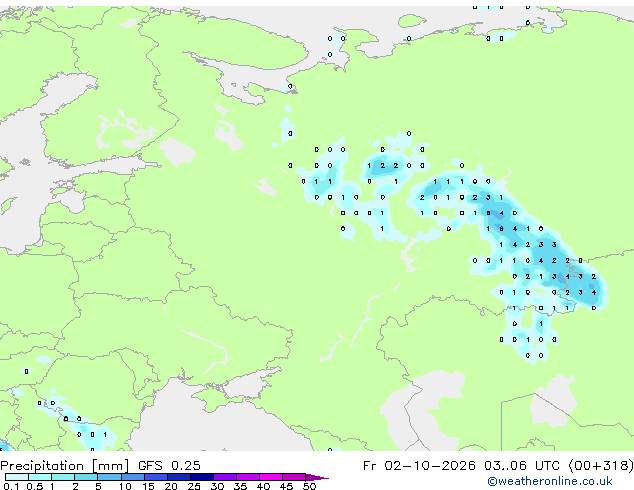The image size is (634, 490).
Task: Open the weatheronline.co.uk copyright link
Action: pos(549,481)
